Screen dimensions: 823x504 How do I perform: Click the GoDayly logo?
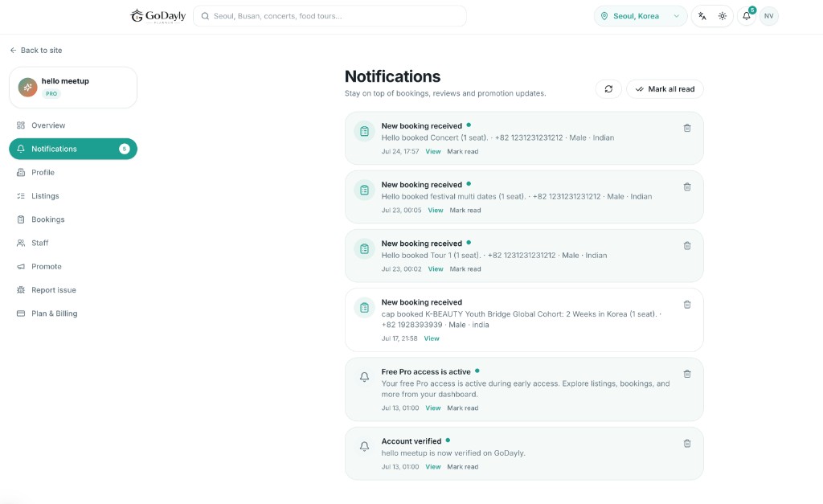coord(158,16)
